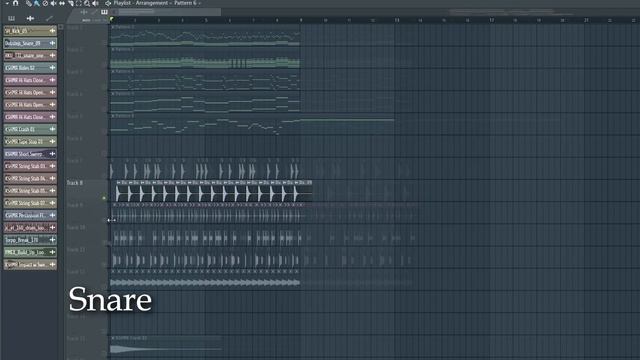Jump to bar 13 on the ruler
This screenshot has height=360, width=640.
396,20
